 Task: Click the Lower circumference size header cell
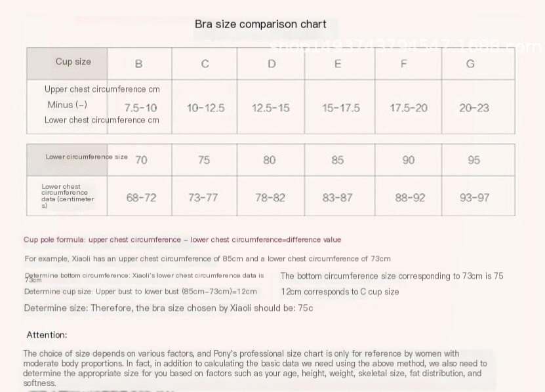pyautogui.click(x=67, y=159)
